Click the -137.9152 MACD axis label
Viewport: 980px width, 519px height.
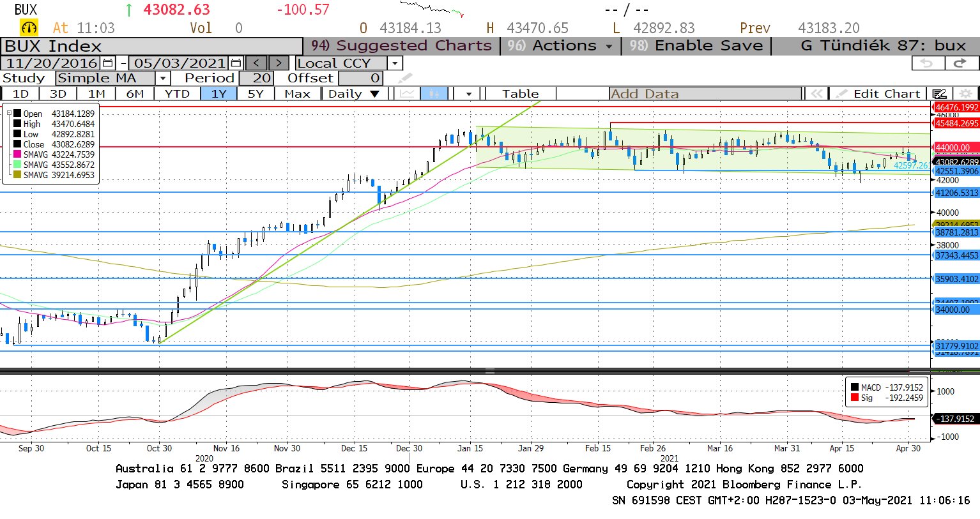coord(956,419)
